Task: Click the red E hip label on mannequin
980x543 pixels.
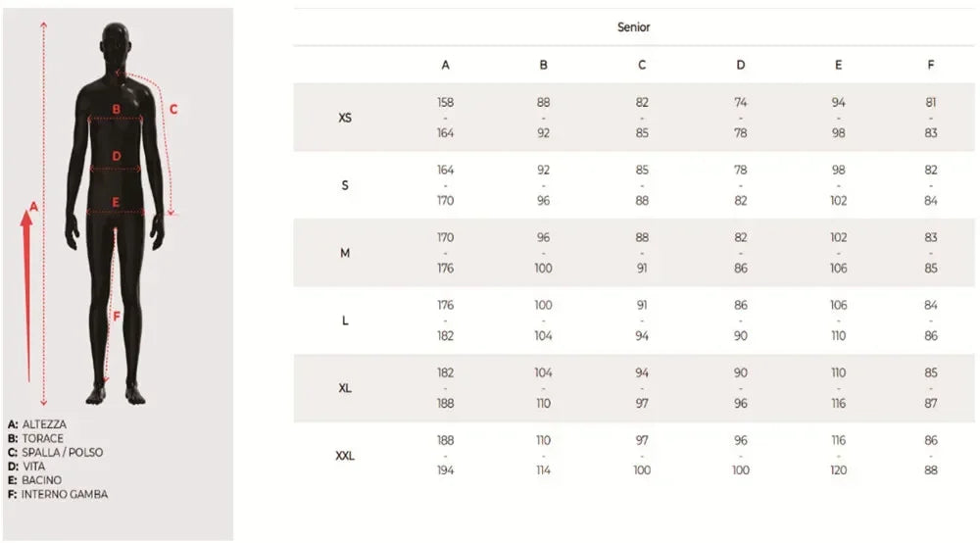Action: coord(116,203)
